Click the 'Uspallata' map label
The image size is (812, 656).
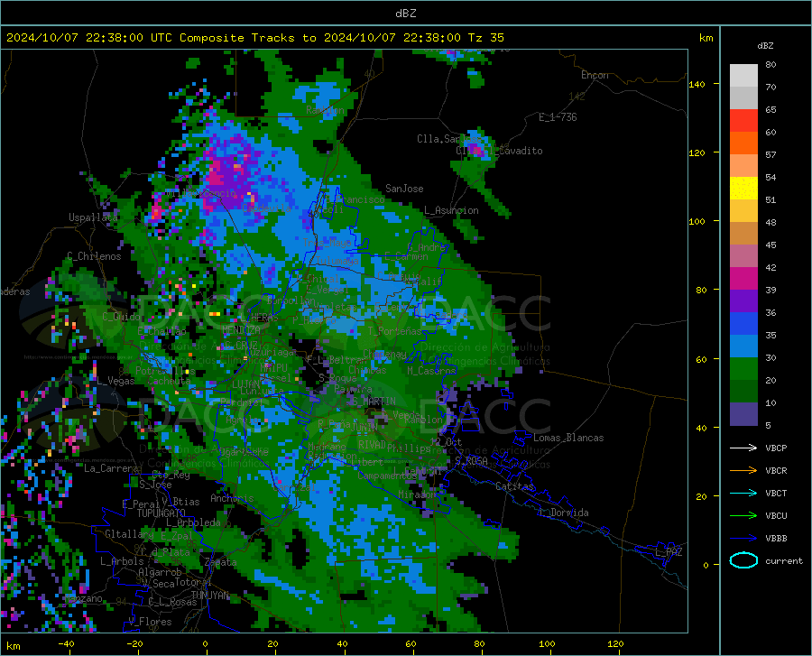93,217
